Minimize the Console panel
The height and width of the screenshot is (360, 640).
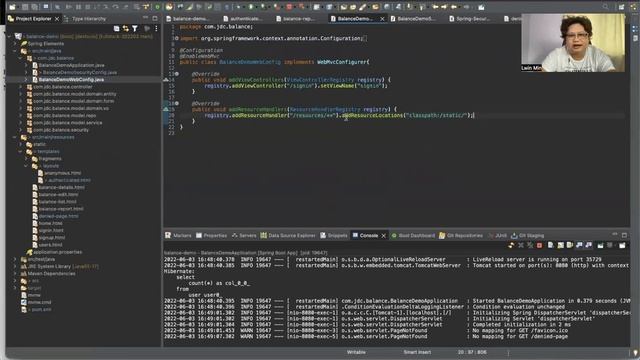click(x=615, y=235)
